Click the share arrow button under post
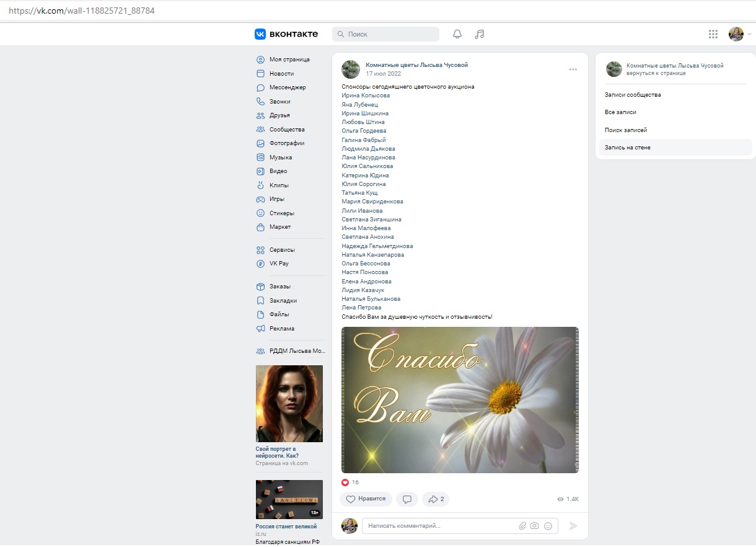The height and width of the screenshot is (547, 756). click(436, 499)
